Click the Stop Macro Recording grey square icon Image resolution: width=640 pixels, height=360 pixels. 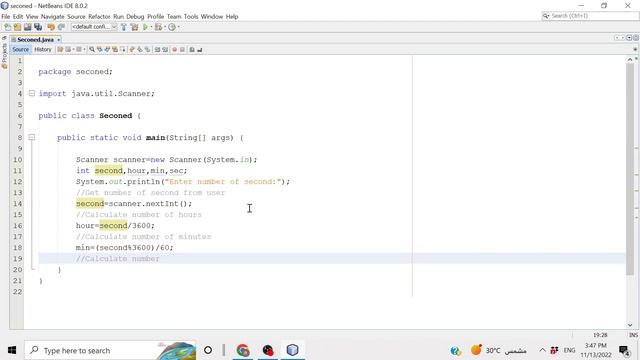pyautogui.click(x=182, y=49)
